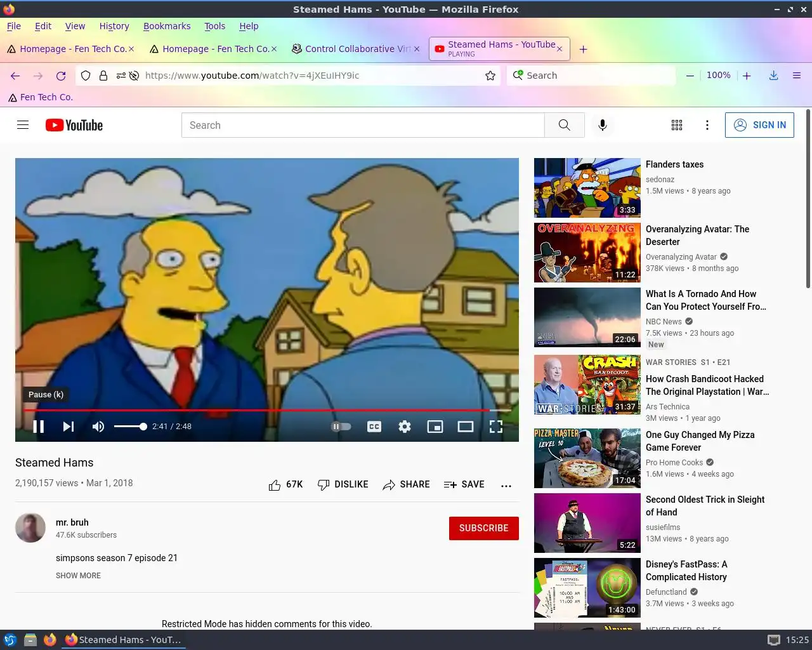Open One Guy Changed My Pizza Game thumbnail
Image resolution: width=812 pixels, height=650 pixels.
coord(587,458)
